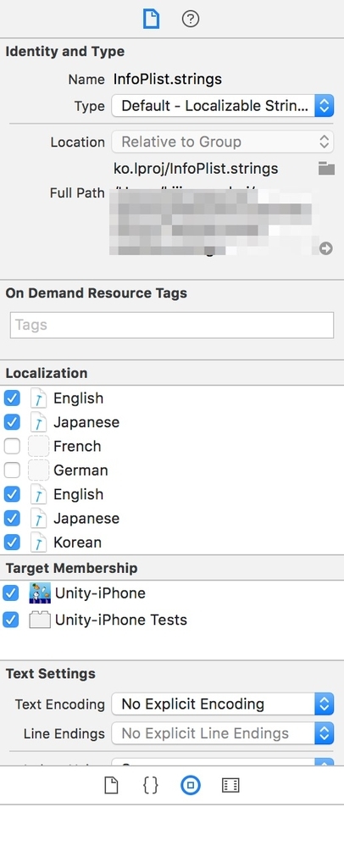This screenshot has width=344, height=868.
Task: Open the Line Endings dropdown
Action: 222,733
